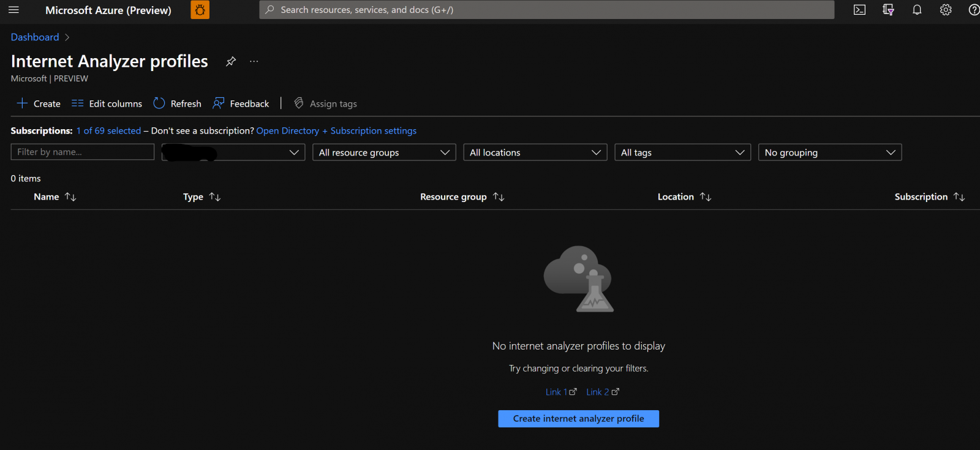Choose Edit columns in the toolbar
Image resolution: width=980 pixels, height=450 pixels.
tap(107, 103)
